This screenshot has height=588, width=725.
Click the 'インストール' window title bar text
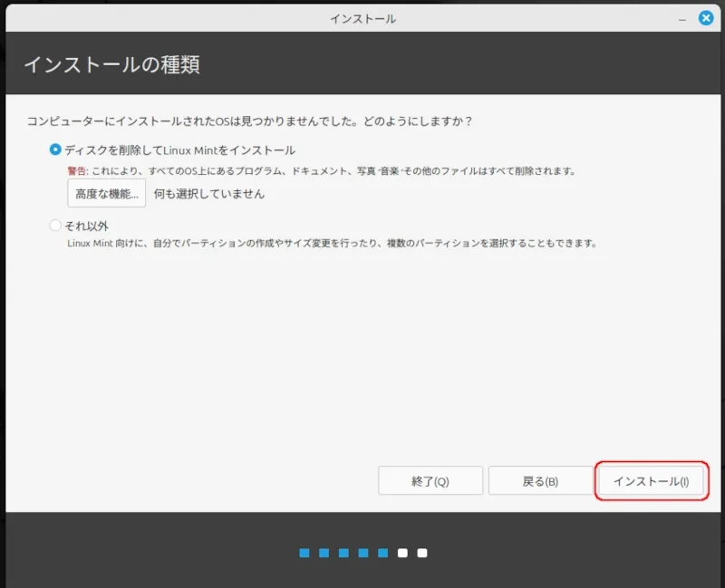[362, 18]
